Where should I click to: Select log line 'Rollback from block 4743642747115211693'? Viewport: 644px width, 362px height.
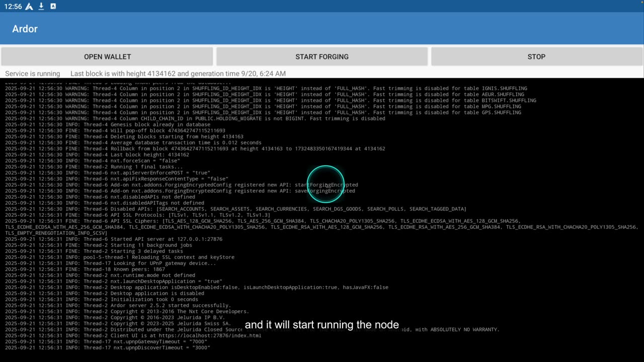click(x=195, y=149)
